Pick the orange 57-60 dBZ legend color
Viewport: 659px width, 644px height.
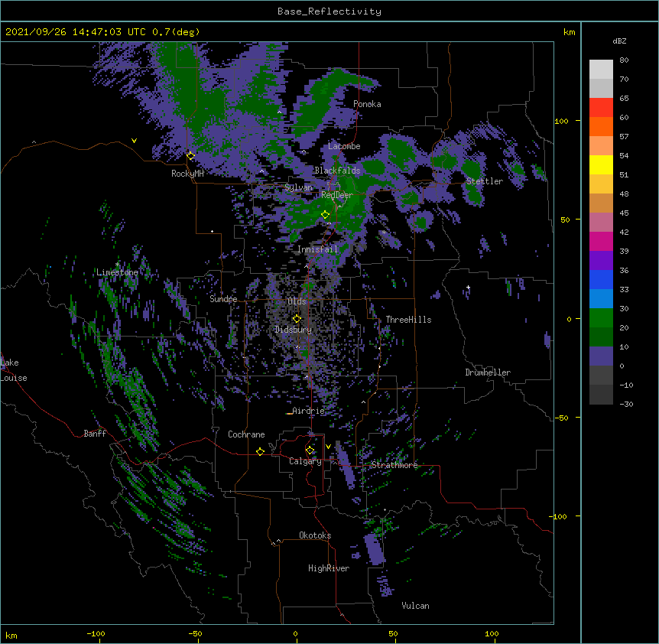[x=601, y=126]
